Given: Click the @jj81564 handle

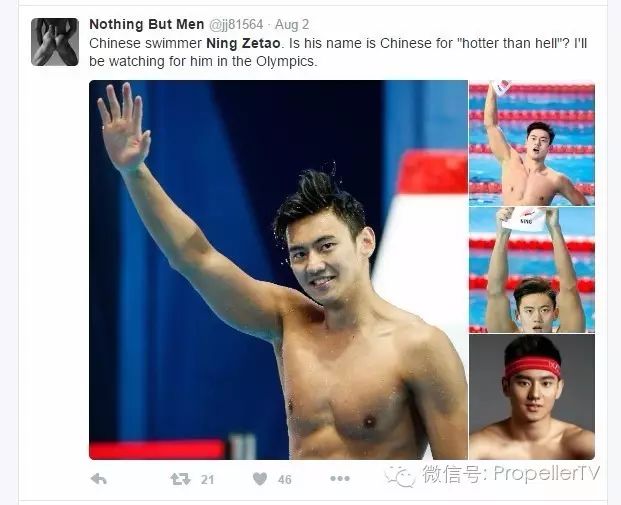Looking at the screenshot, I should click(236, 25).
